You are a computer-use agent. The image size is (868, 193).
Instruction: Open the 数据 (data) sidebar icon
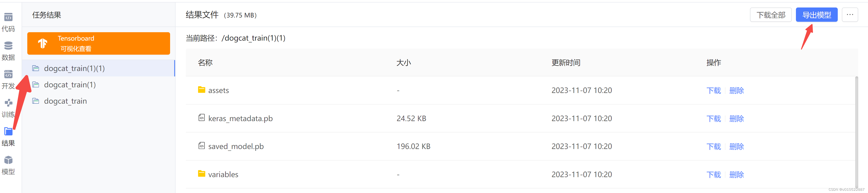[x=8, y=46]
